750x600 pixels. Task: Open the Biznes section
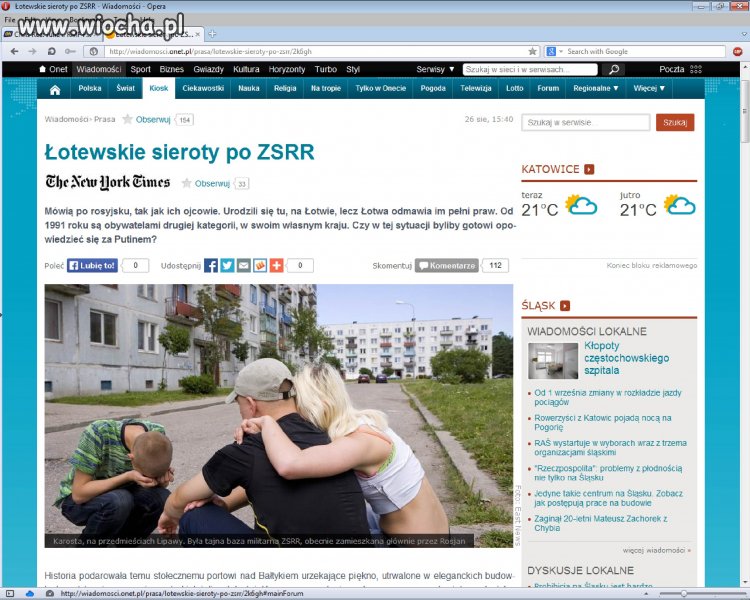click(x=171, y=69)
